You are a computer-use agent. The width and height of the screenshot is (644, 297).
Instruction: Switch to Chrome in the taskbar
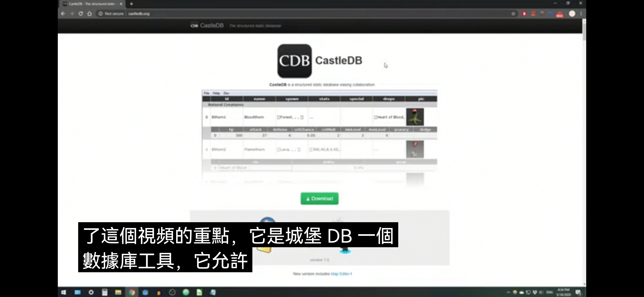tap(132, 292)
